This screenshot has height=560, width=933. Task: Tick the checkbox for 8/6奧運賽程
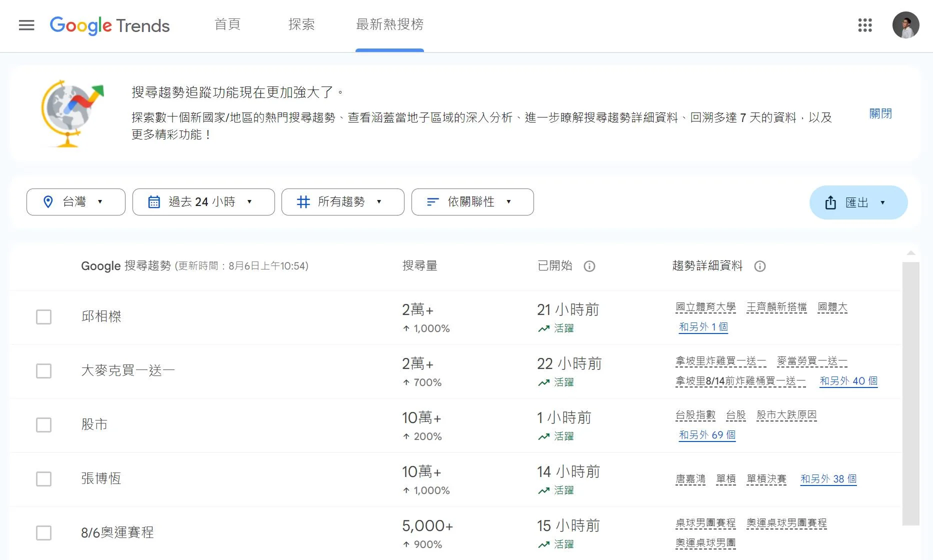44,533
